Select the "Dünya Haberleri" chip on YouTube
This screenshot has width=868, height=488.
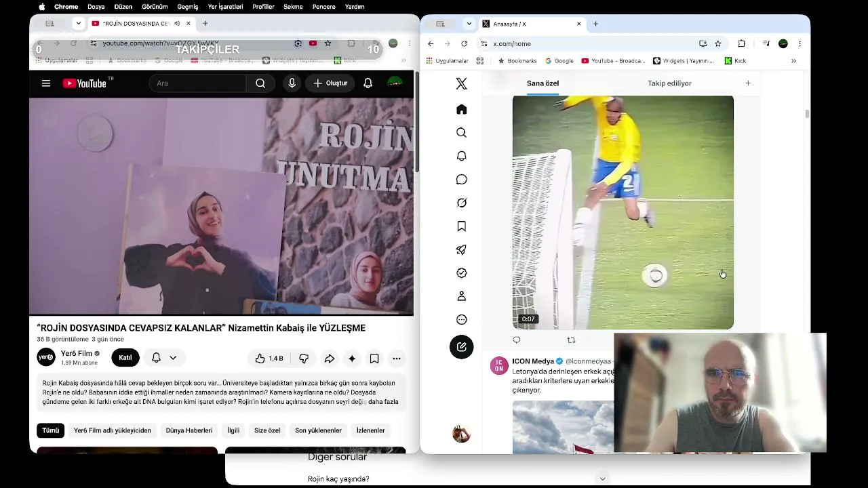tap(189, 430)
